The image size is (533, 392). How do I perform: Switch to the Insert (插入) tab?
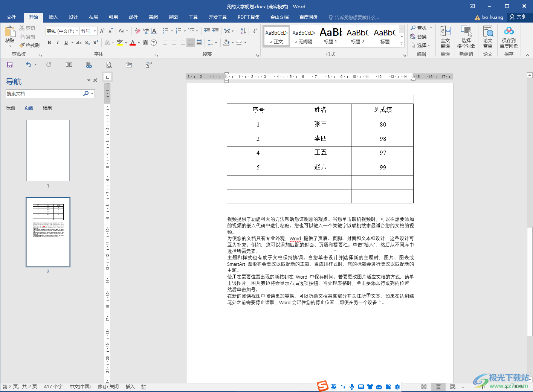coord(53,17)
